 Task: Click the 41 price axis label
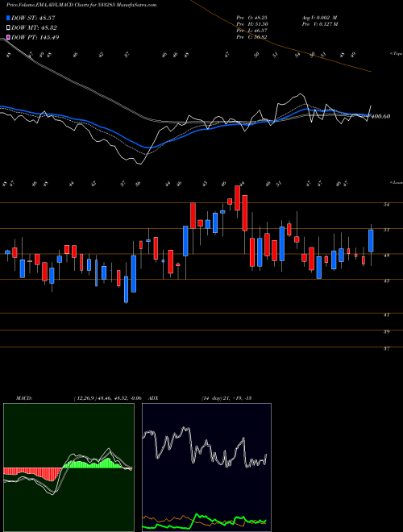386,315
